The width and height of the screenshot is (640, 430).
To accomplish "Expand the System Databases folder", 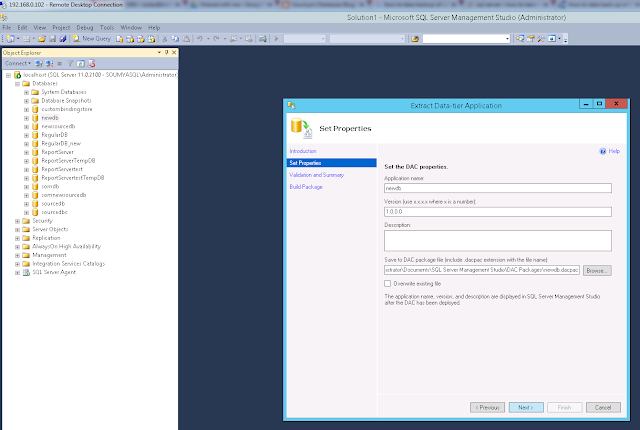I will [26, 92].
